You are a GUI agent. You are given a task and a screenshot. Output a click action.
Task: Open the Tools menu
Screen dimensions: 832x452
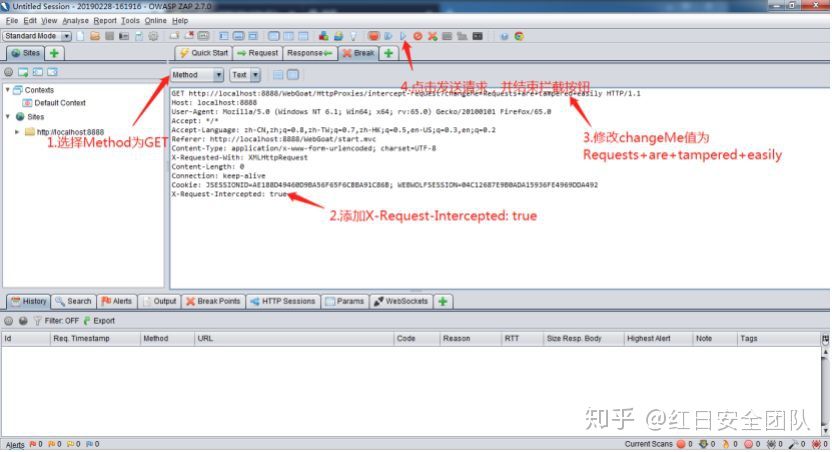tap(130, 21)
